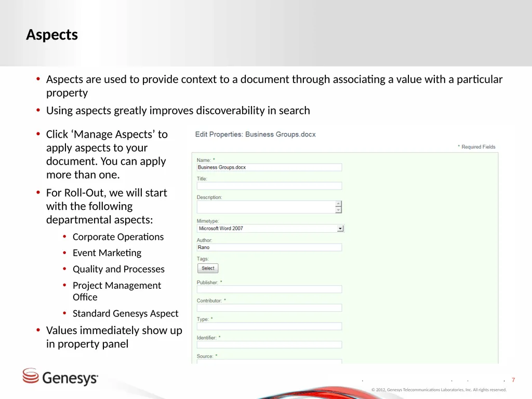532x399 pixels.
Task: Click the Select button under Tags
Action: [x=208, y=269]
